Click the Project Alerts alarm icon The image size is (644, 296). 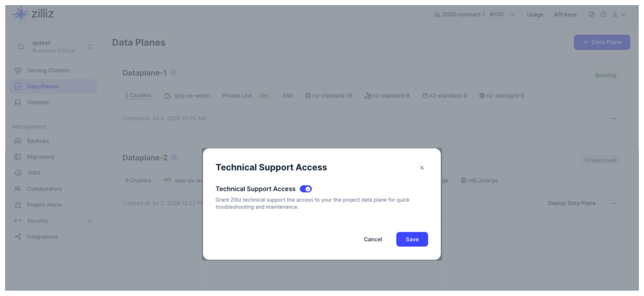(x=18, y=205)
